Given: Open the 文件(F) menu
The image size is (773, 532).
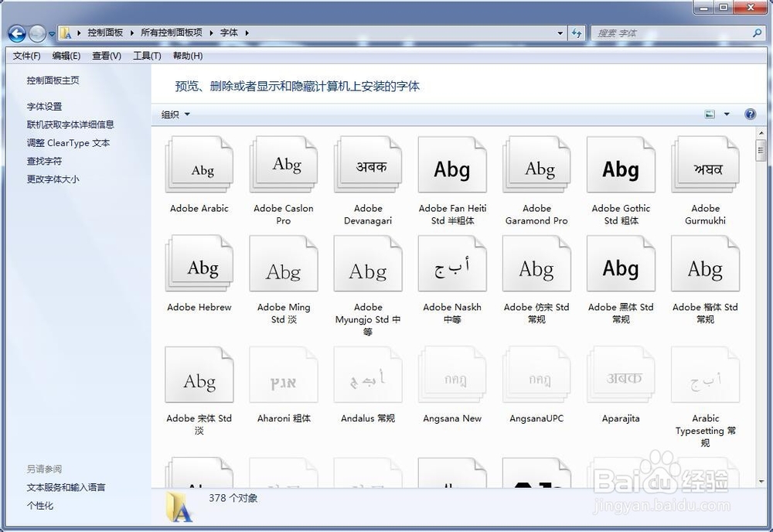Looking at the screenshot, I should click(x=26, y=56).
